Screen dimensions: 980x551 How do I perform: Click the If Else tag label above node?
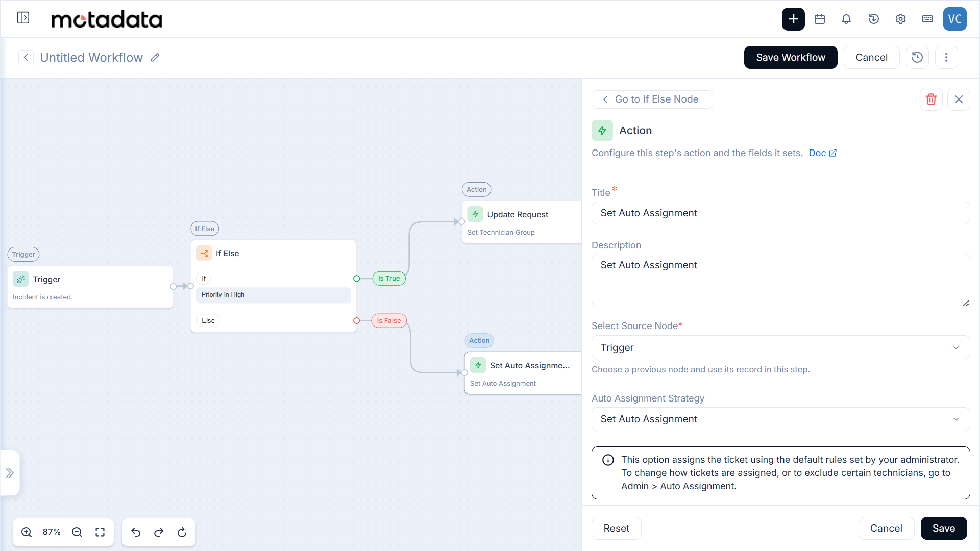pos(205,229)
